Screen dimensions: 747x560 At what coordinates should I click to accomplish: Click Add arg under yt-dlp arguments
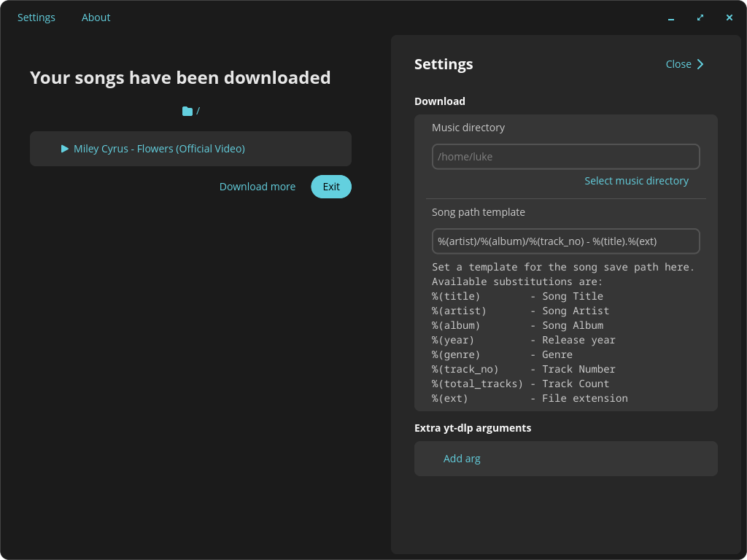[462, 459]
